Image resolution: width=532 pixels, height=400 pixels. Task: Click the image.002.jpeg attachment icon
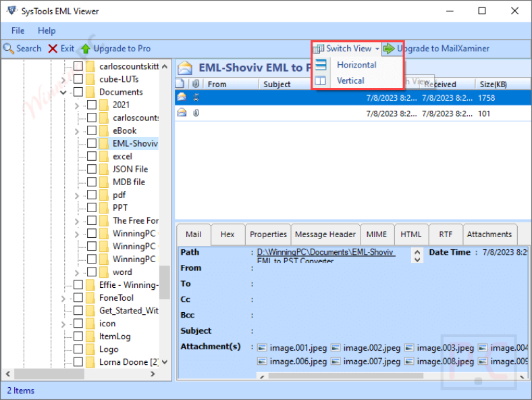(x=336, y=348)
